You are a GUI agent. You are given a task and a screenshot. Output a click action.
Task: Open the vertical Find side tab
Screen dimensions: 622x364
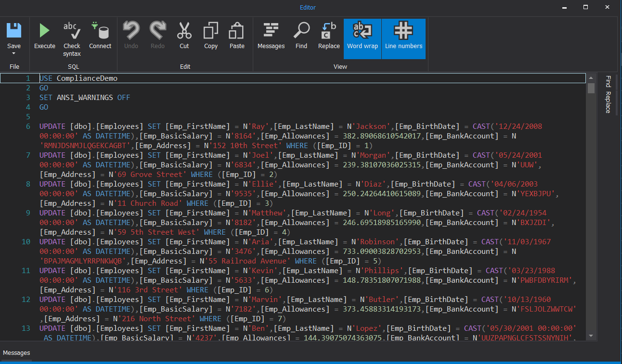[x=608, y=81]
